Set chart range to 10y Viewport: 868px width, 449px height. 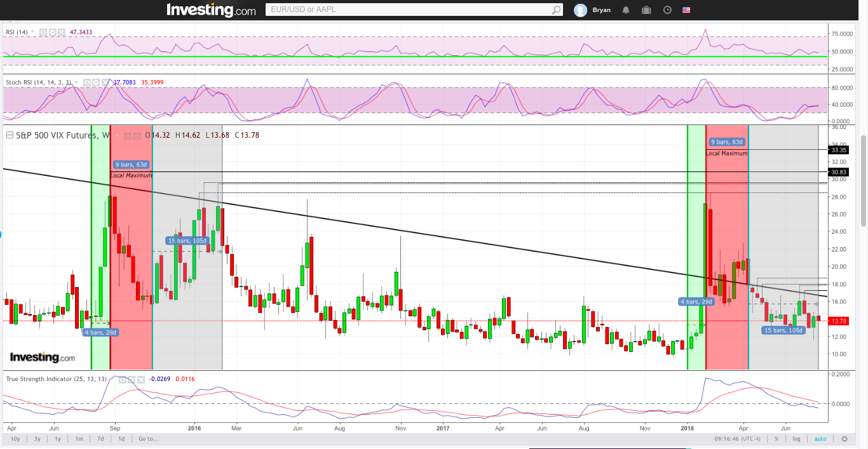[15, 439]
